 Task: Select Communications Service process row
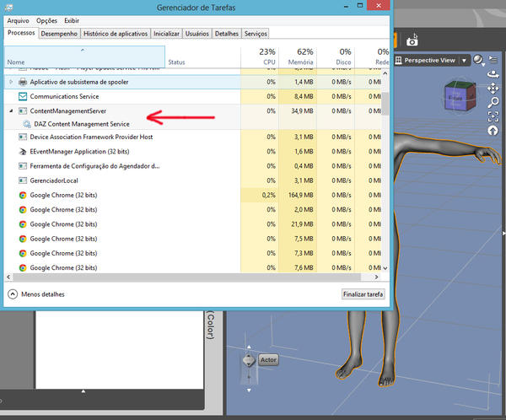[192, 96]
